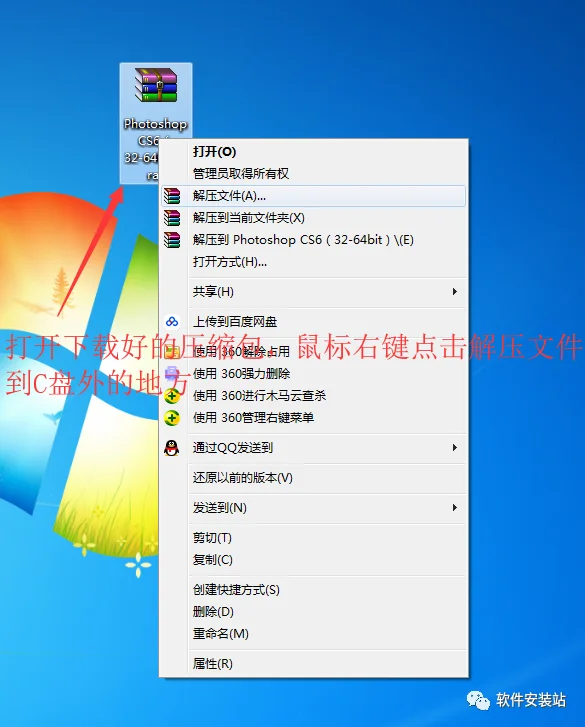Click WinRAR icon beside 解压到 Photoshop CS6 entry
The image size is (585, 727).
click(172, 240)
